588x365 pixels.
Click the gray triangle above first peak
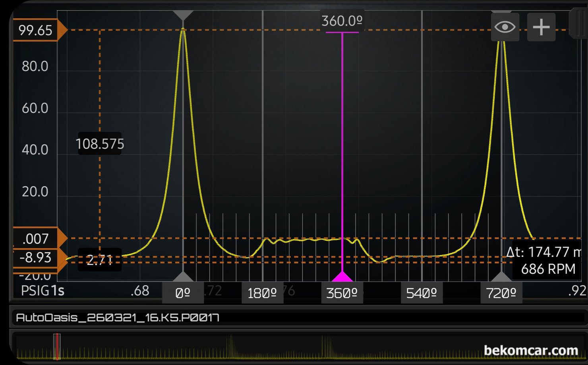[183, 15]
